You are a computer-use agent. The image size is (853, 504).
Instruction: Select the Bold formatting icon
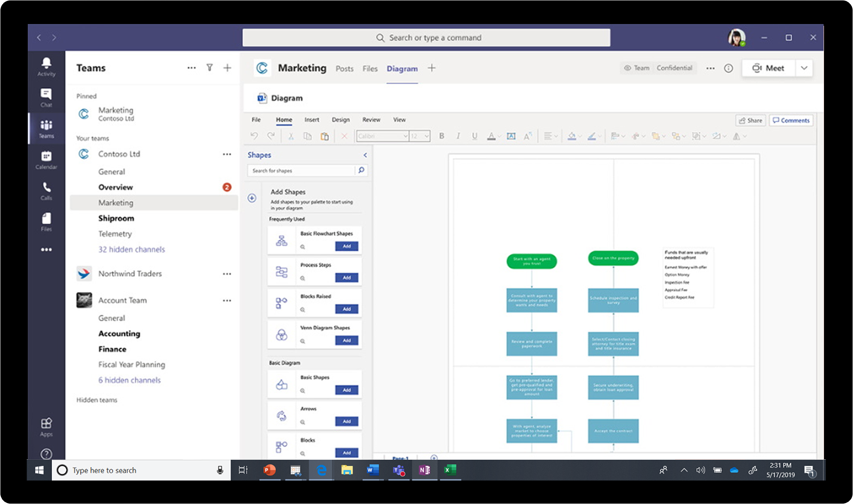[x=441, y=136]
